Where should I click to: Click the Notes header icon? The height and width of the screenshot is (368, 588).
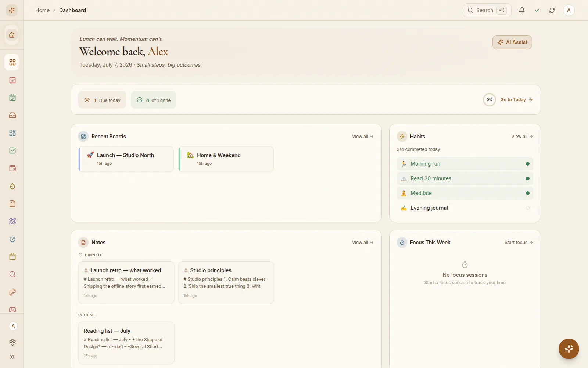[83, 243]
